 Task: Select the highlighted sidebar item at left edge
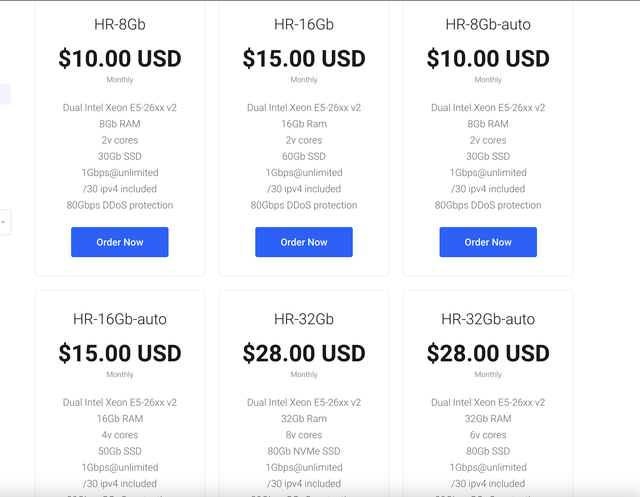pos(5,95)
